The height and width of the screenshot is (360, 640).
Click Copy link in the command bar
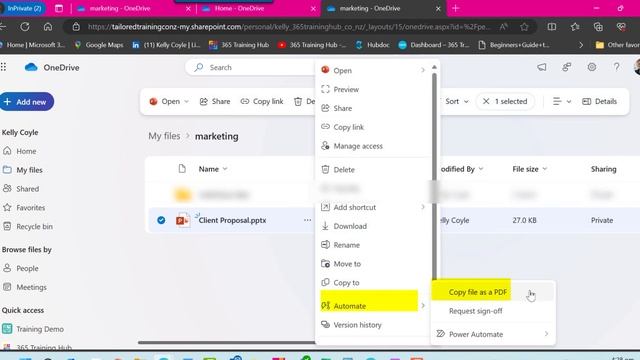tap(262, 101)
